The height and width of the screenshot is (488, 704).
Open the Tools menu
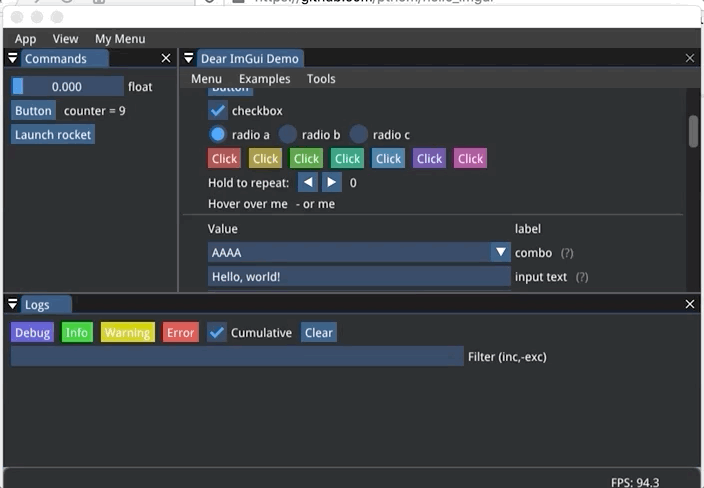click(321, 79)
